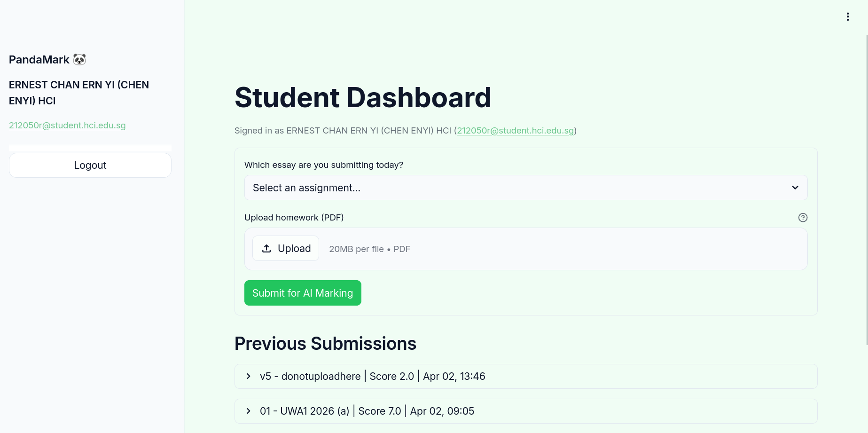This screenshot has height=433, width=868.
Task: Click the 'Which essay are you submitting' label
Action: pos(323,165)
